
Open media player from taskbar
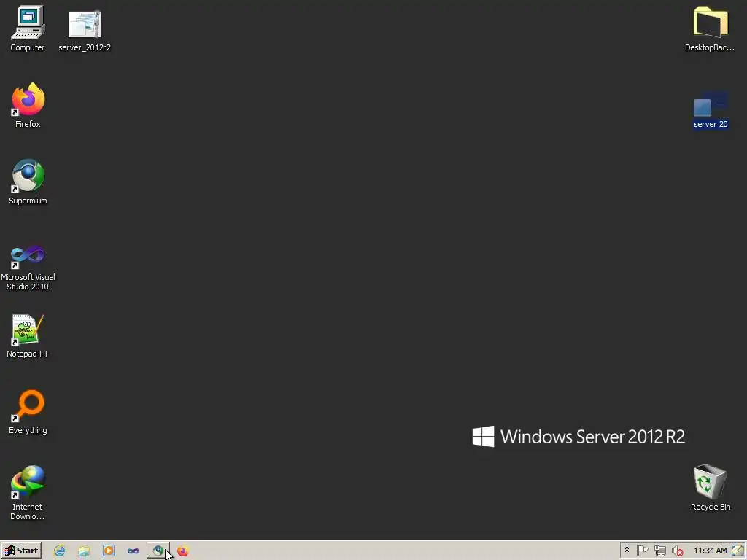[x=109, y=551]
